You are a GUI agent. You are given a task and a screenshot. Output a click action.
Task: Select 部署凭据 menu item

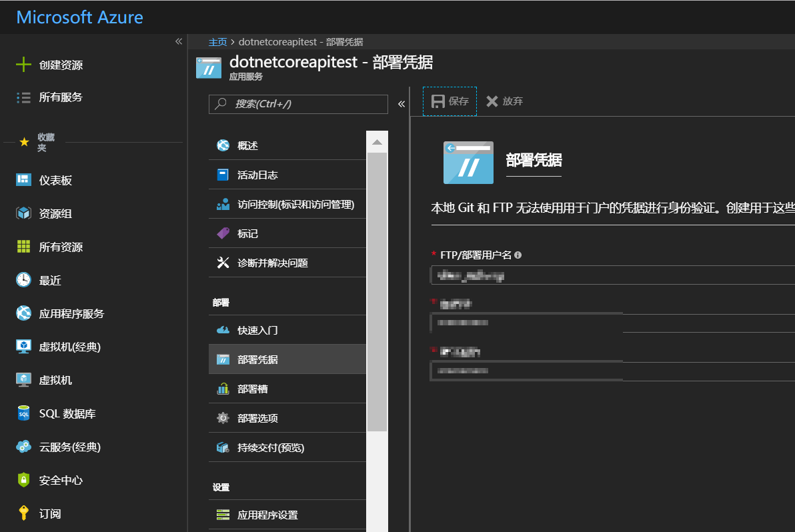point(287,359)
